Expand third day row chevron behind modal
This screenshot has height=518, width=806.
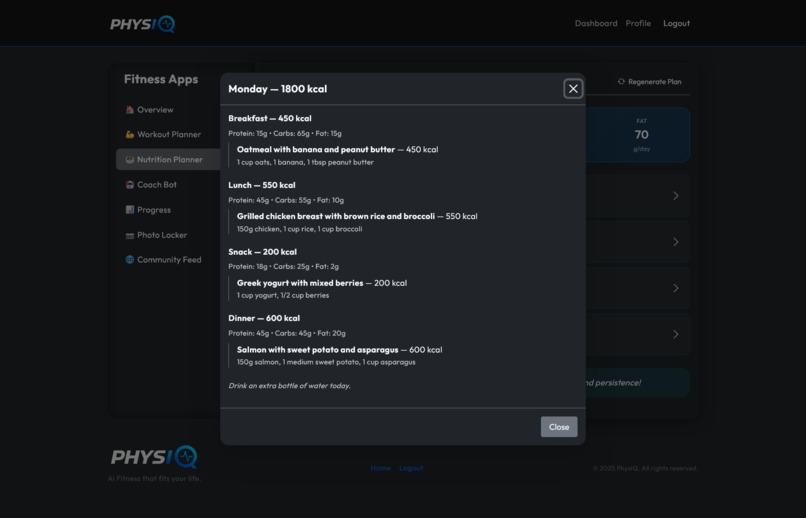click(675, 288)
